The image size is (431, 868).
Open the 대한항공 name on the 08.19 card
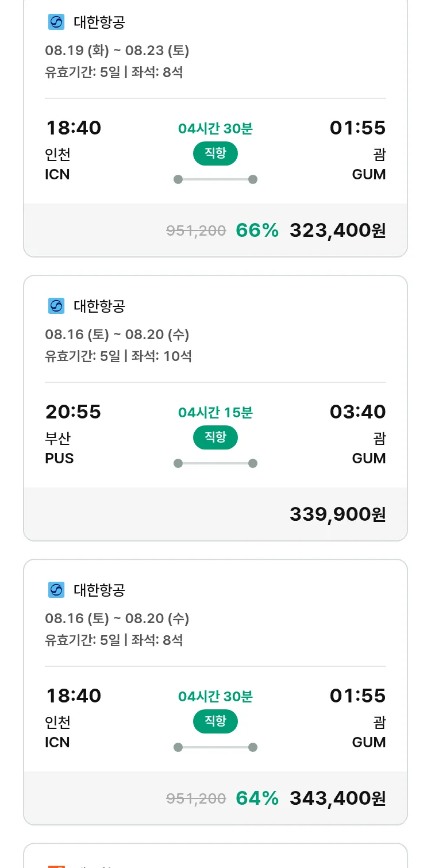[99, 22]
